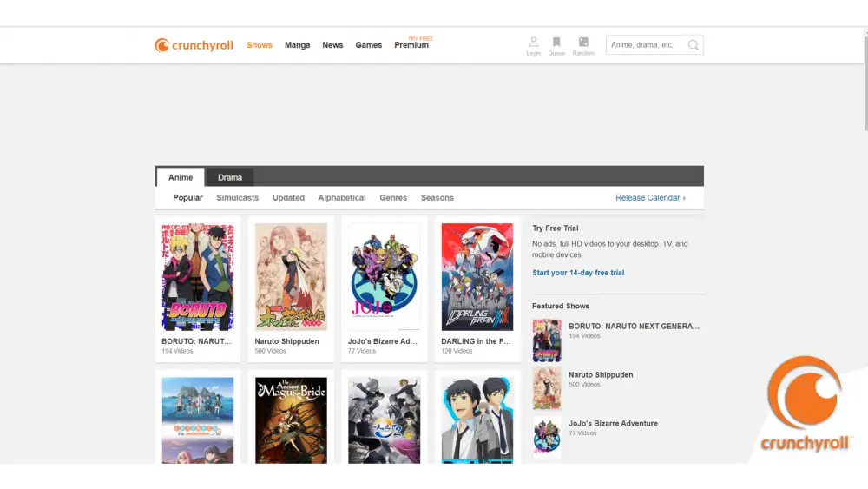Image resolution: width=868 pixels, height=489 pixels.
Task: Open DARLING in the FRANXX poster
Action: (x=477, y=277)
